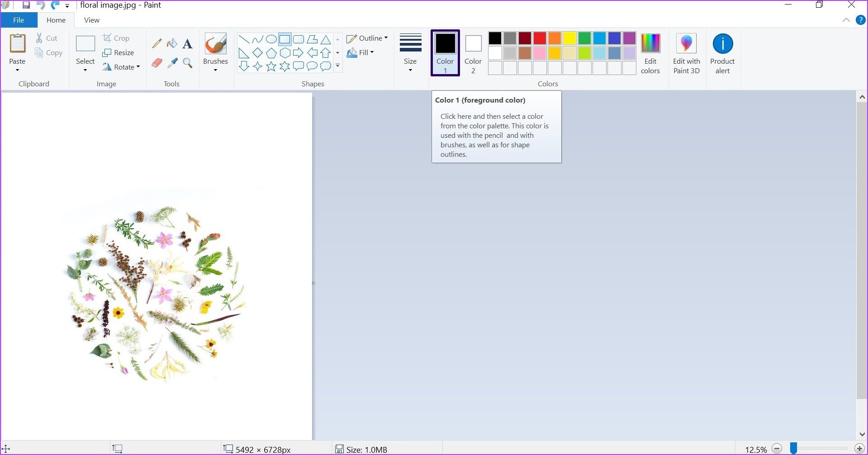868x455 pixels.
Task: Select the oval shape
Action: 271,39
